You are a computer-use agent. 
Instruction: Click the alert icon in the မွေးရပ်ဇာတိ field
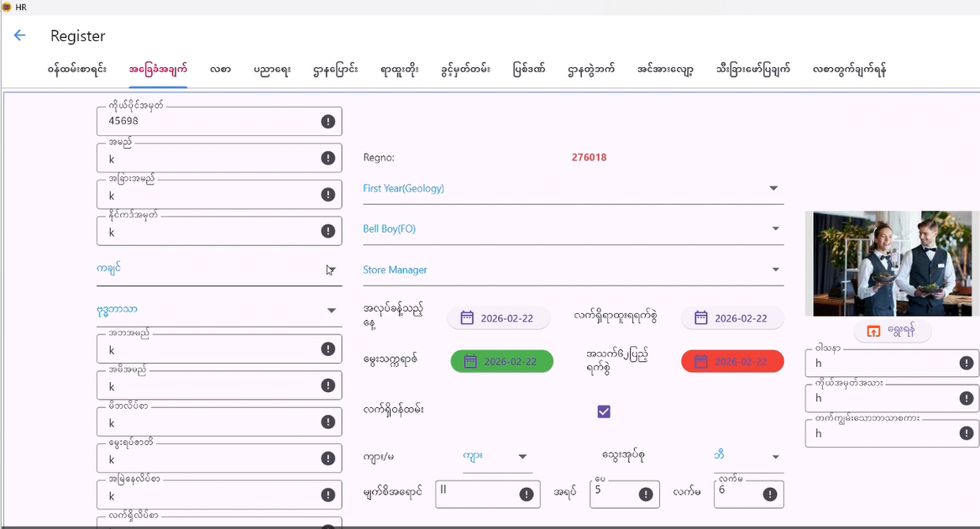click(328, 458)
